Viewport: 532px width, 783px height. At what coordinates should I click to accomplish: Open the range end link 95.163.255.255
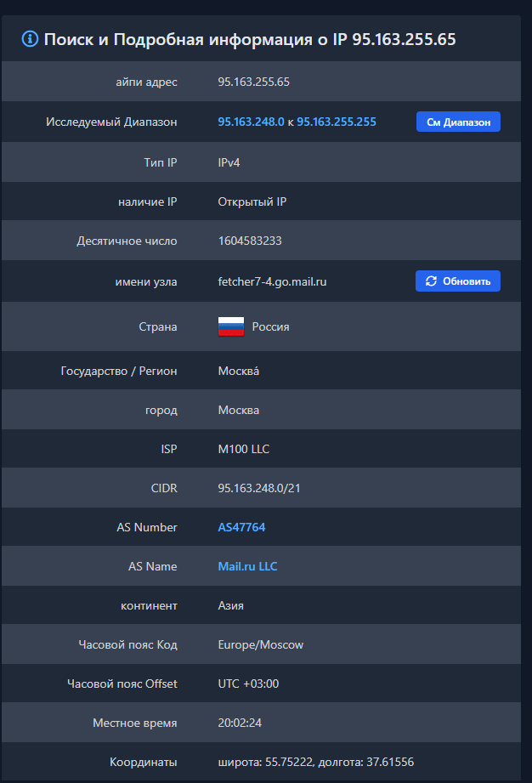(337, 122)
